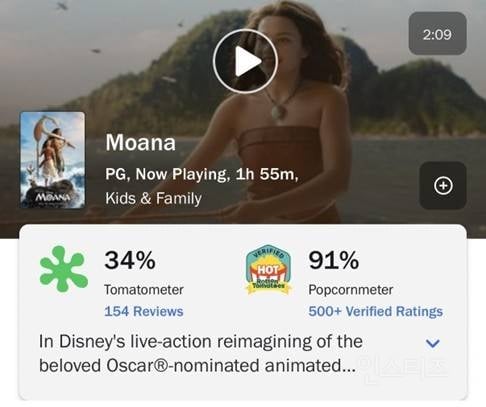Screen dimensions: 486x407
Task: Open the 154 Reviews link
Action: [x=144, y=311]
